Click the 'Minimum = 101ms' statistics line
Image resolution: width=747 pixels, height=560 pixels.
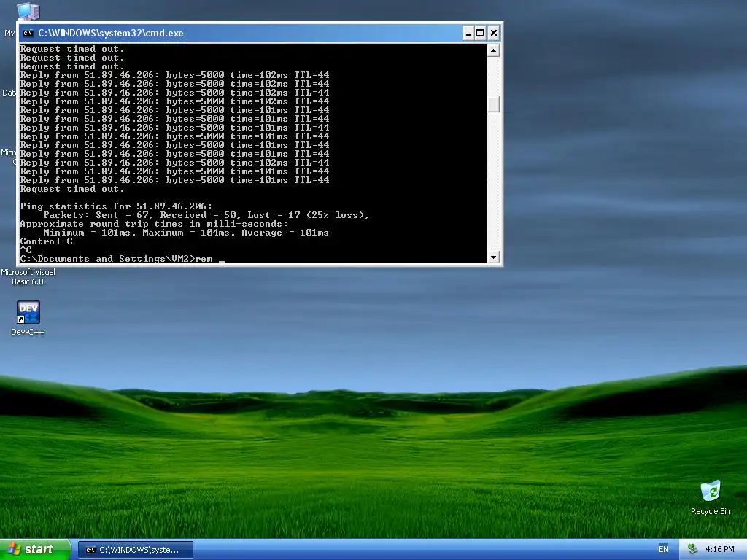point(186,233)
